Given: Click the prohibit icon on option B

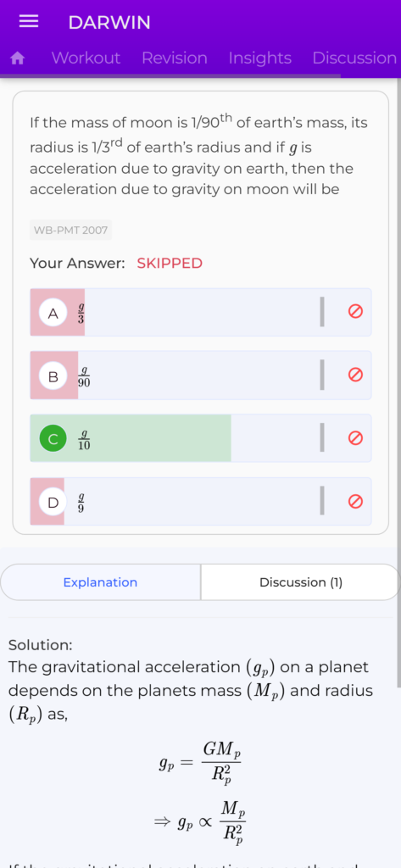Looking at the screenshot, I should point(355,376).
